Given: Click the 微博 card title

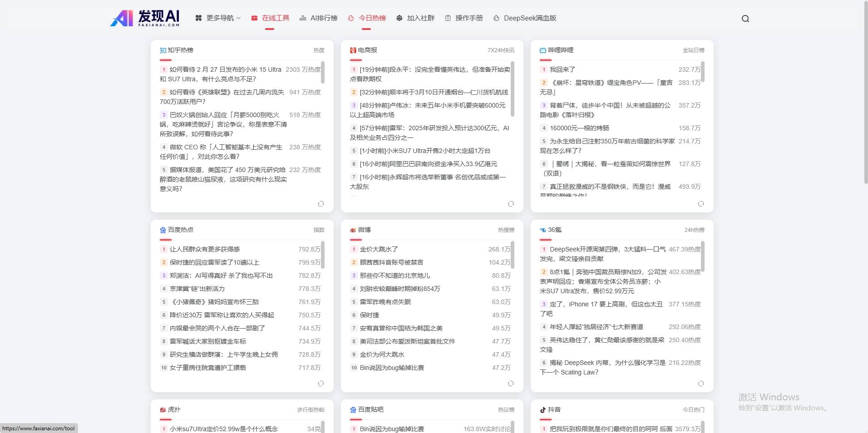Looking at the screenshot, I should point(365,230).
